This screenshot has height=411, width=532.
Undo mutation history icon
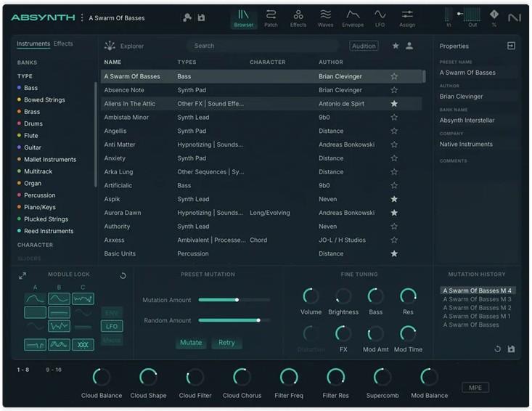[x=497, y=349]
